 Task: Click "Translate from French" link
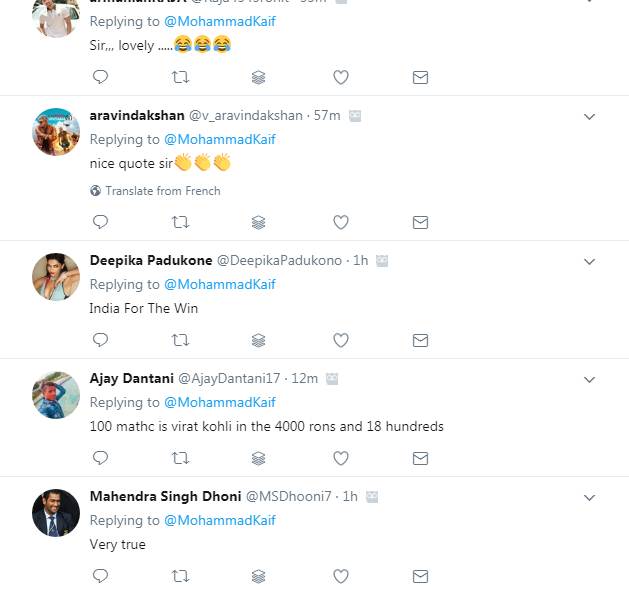click(162, 191)
